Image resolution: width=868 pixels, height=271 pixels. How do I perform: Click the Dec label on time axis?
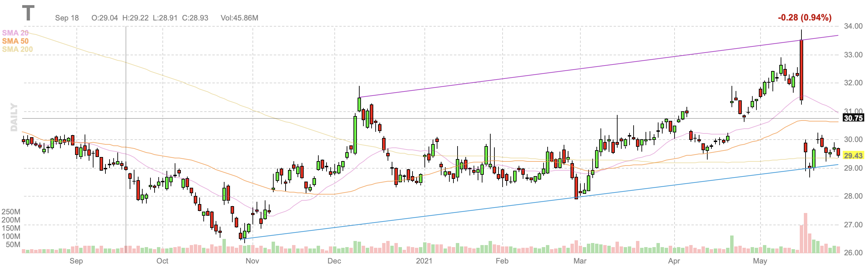(x=334, y=261)
